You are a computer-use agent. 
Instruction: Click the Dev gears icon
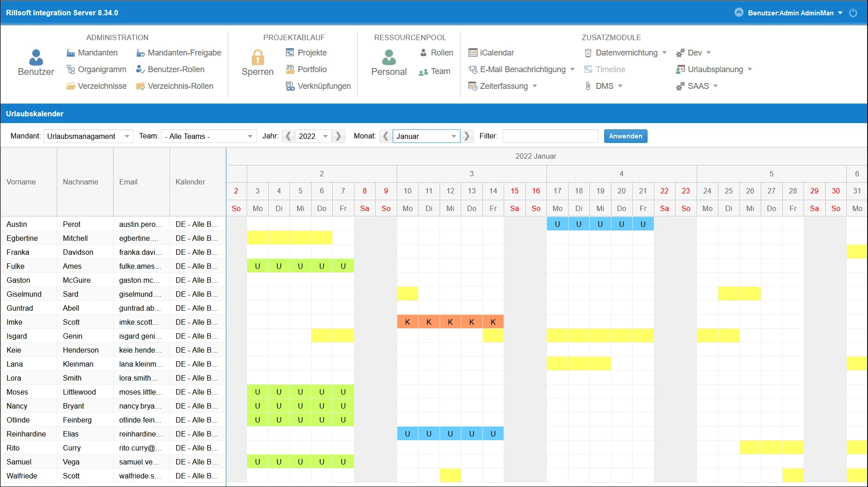[x=680, y=53]
